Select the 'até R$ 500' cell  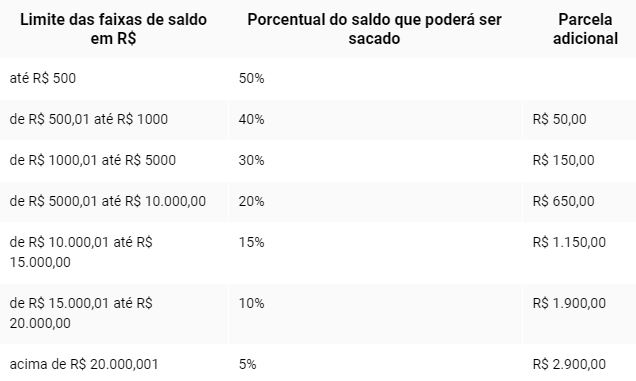43,78
